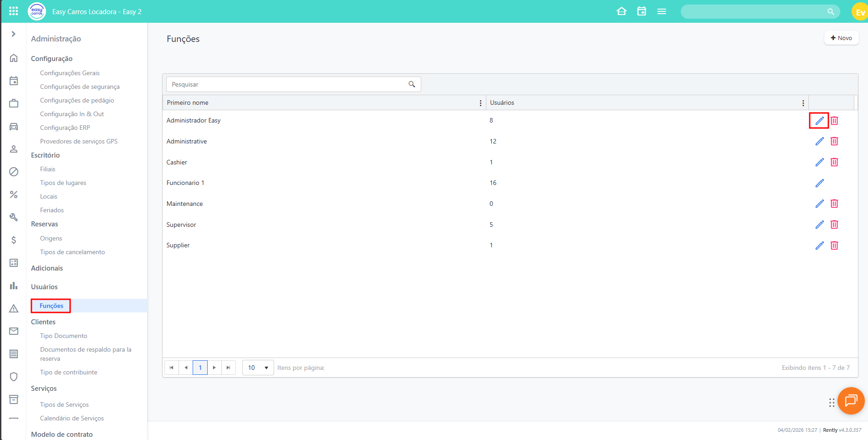Screen dimensions: 868x440
Task: Open Tipos de cancelamento link
Action: point(72,252)
